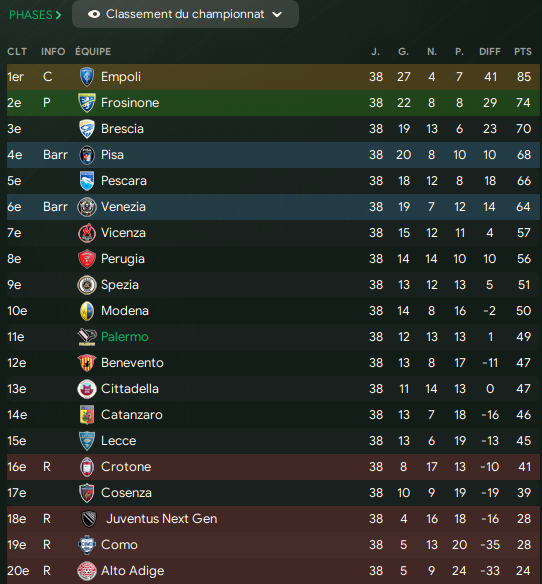This screenshot has height=584, width=542.
Task: Click the Empoli club crest
Action: [x=87, y=77]
